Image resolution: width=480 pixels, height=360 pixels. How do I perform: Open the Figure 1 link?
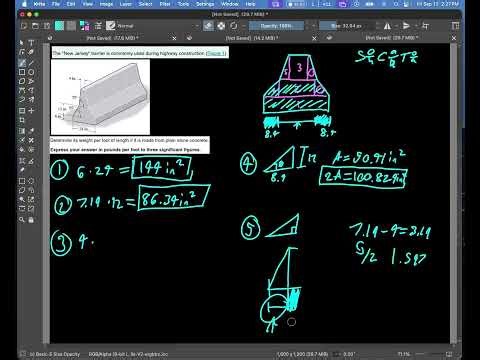(x=216, y=53)
